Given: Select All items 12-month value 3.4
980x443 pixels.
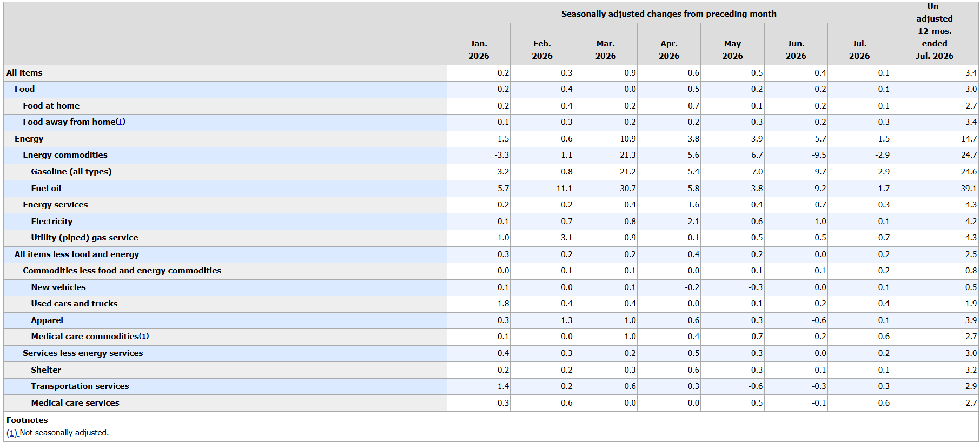Looking at the screenshot, I should coord(971,73).
